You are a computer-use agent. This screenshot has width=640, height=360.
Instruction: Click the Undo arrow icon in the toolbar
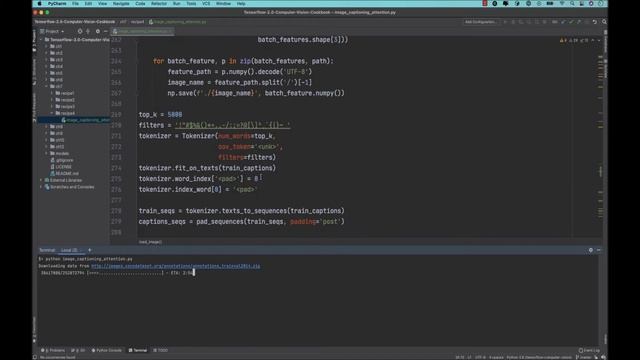click(x=595, y=22)
